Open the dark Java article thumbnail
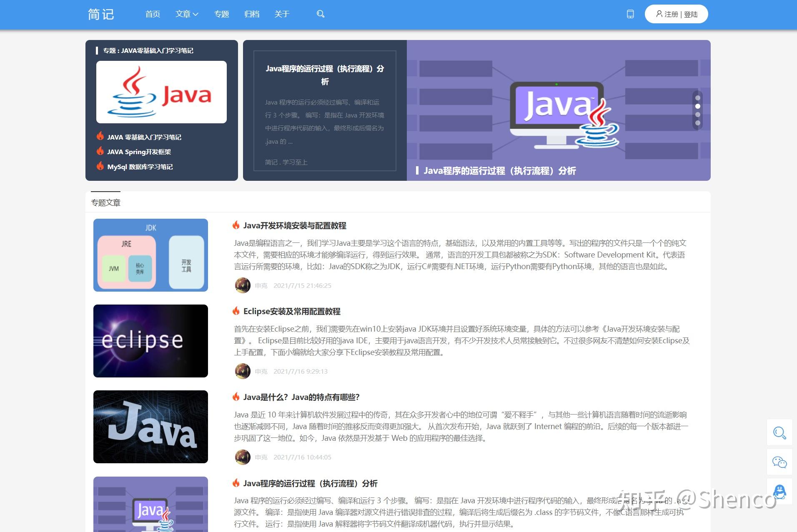Screen dimensions: 797x532 150,427
